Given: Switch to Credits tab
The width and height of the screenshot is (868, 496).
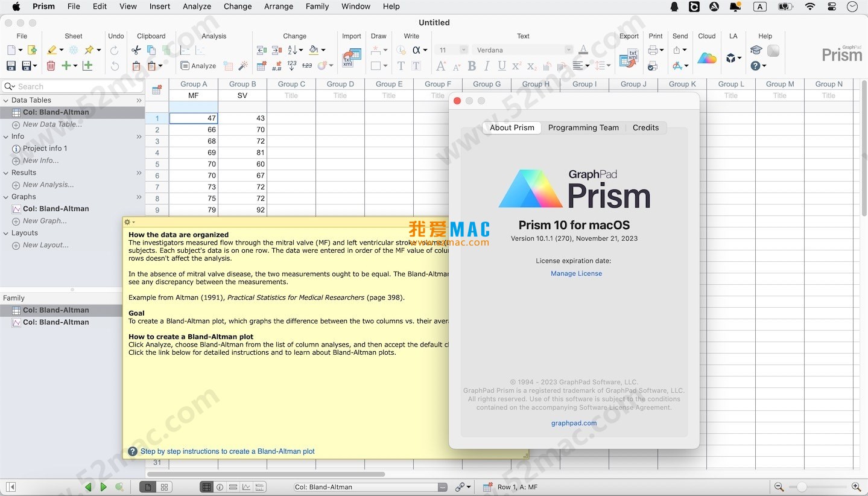Looking at the screenshot, I should click(645, 127).
